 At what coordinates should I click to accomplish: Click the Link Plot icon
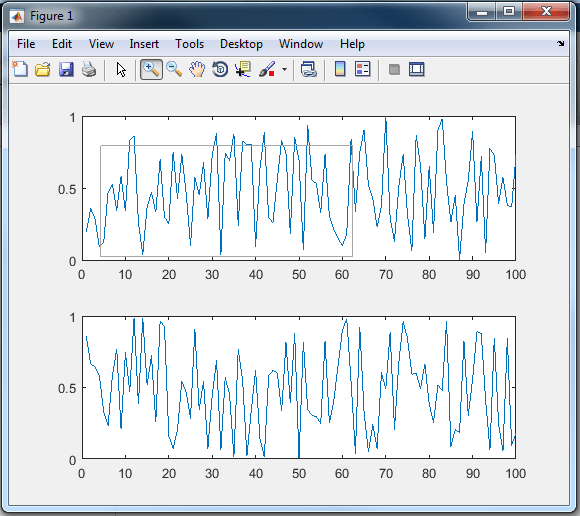[x=308, y=69]
